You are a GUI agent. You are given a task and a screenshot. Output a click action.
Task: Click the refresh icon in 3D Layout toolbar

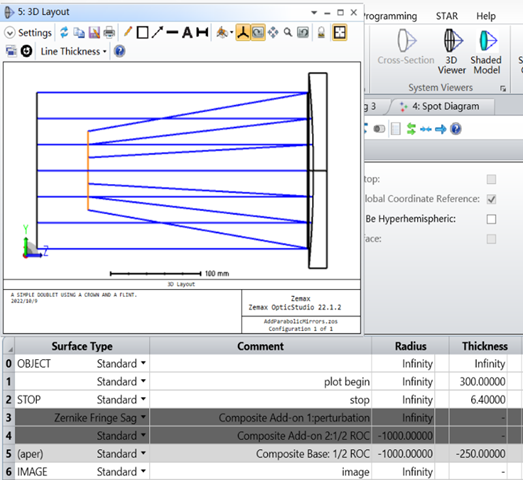(x=64, y=32)
